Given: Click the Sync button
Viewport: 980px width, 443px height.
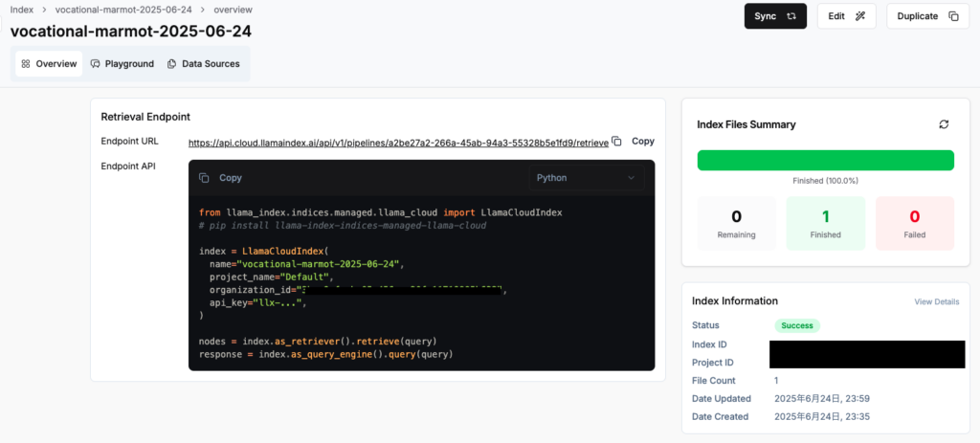Looking at the screenshot, I should pyautogui.click(x=775, y=16).
